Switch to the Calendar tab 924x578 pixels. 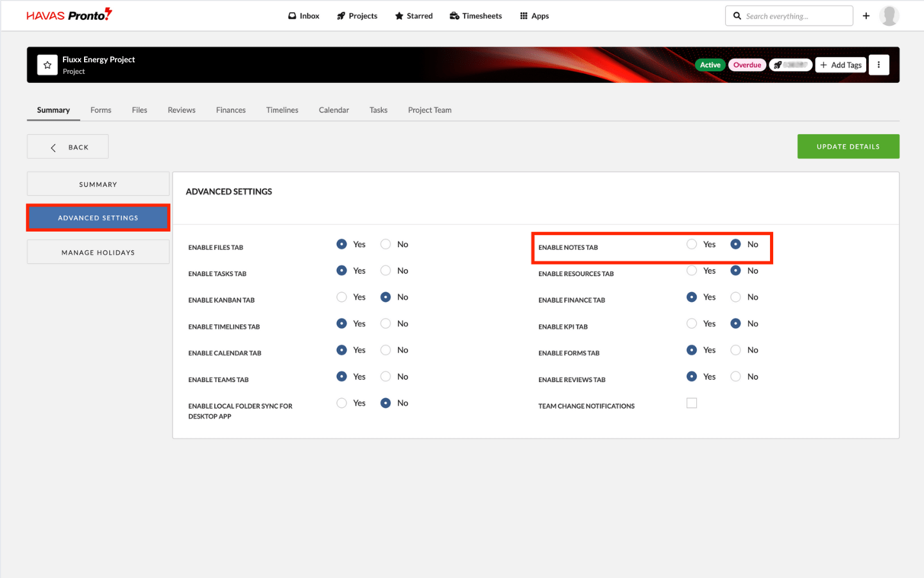(334, 110)
